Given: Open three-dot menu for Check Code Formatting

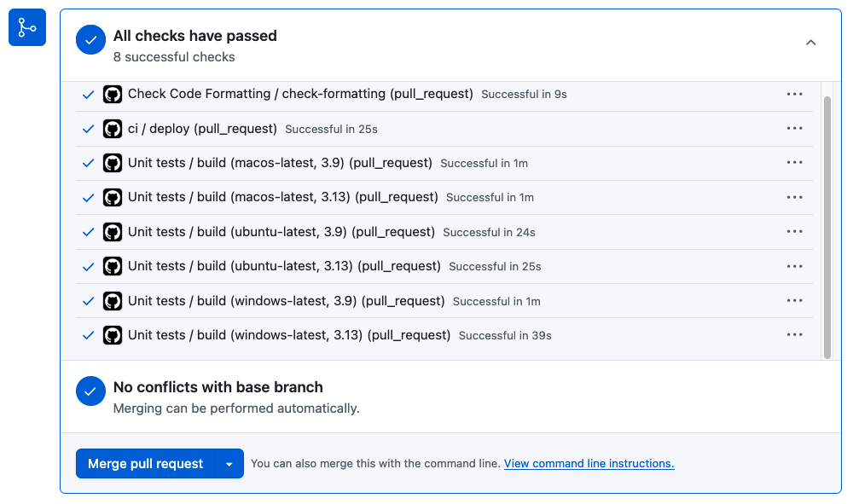Looking at the screenshot, I should 794,94.
